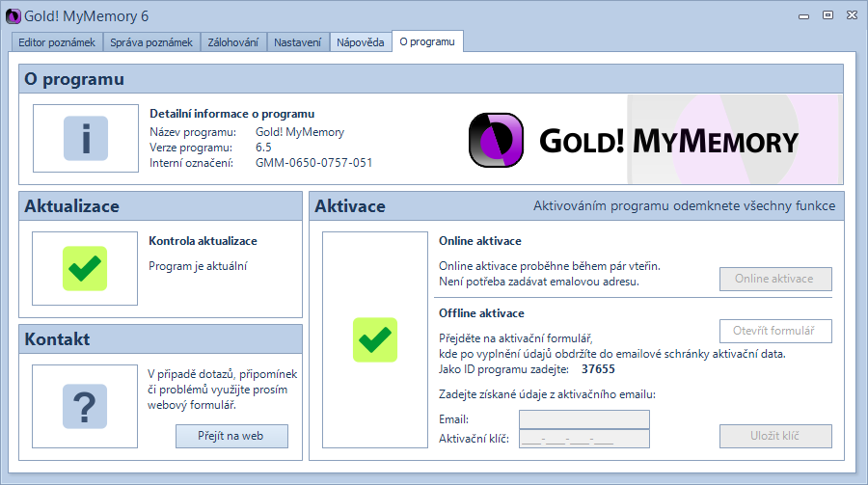Click the app icon in title bar

click(x=14, y=16)
